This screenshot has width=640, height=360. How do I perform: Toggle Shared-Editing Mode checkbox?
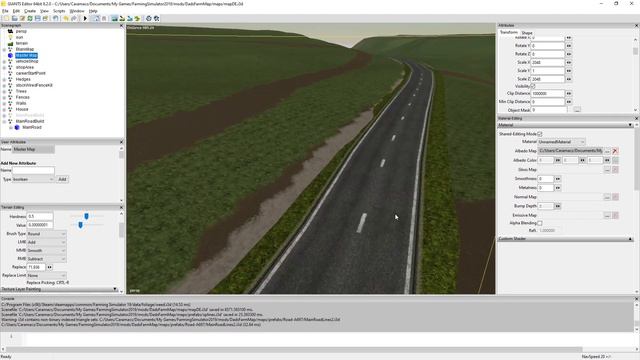coord(540,134)
